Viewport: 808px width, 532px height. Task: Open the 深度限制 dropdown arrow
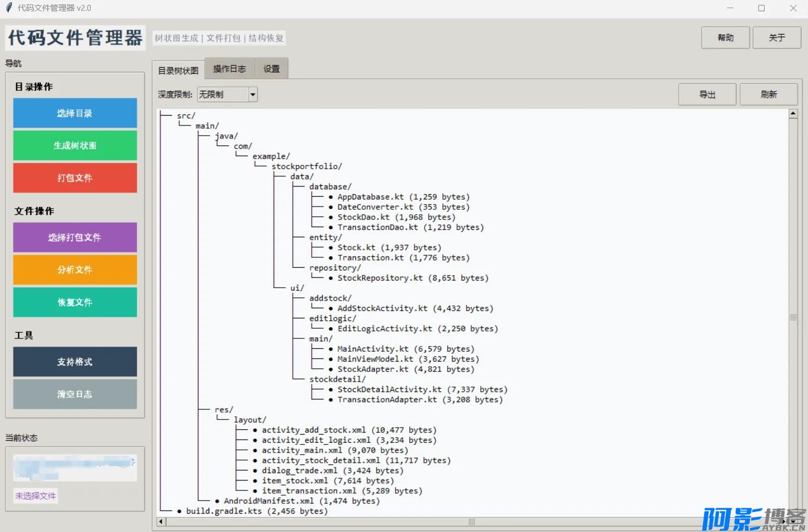click(253, 95)
